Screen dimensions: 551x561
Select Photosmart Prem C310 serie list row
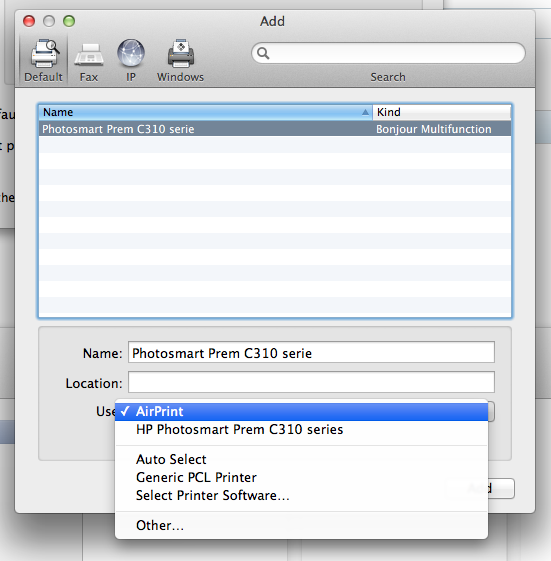275,129
